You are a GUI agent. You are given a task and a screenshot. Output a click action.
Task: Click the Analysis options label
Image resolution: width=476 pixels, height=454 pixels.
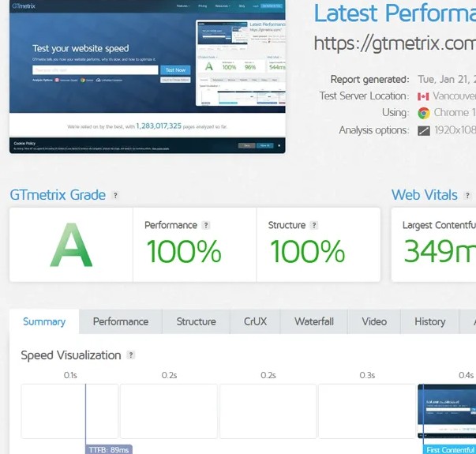(374, 130)
